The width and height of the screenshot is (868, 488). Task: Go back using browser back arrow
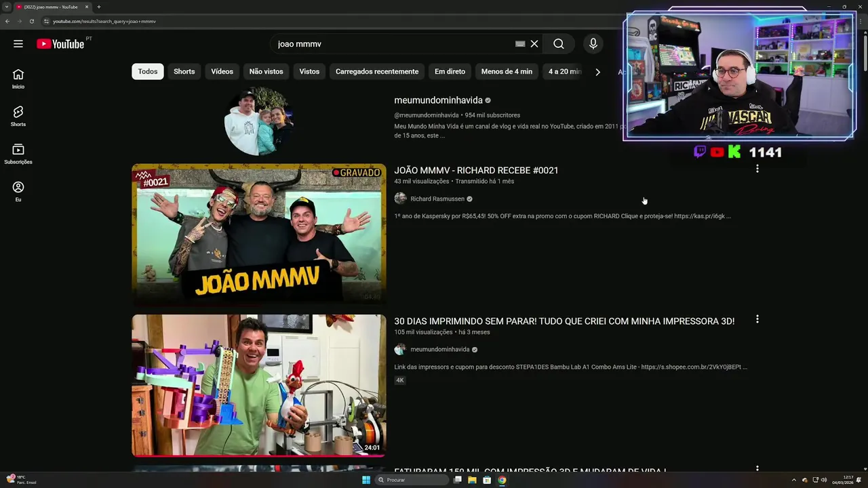(x=7, y=21)
